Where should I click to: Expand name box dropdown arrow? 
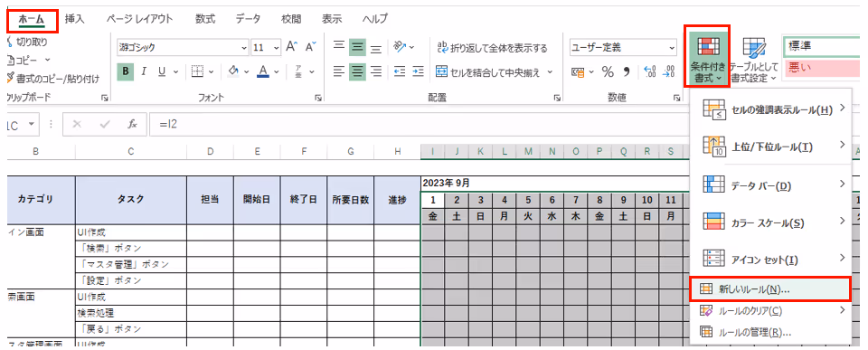coord(31,125)
